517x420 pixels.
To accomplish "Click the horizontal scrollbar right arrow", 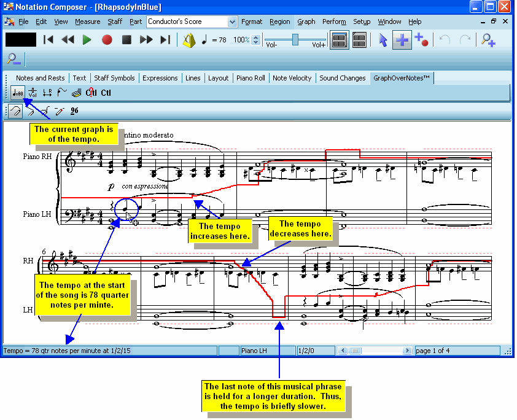I will click(x=407, y=351).
